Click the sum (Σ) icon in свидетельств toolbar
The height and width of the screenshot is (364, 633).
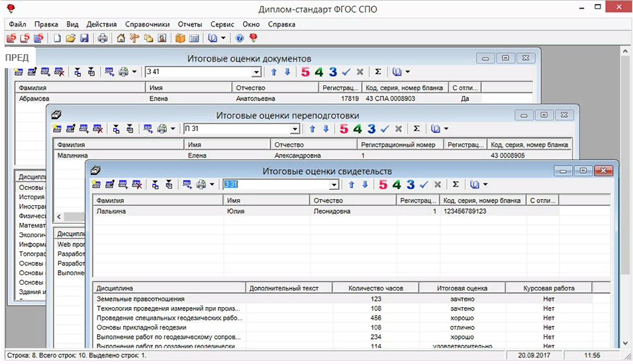[456, 185]
